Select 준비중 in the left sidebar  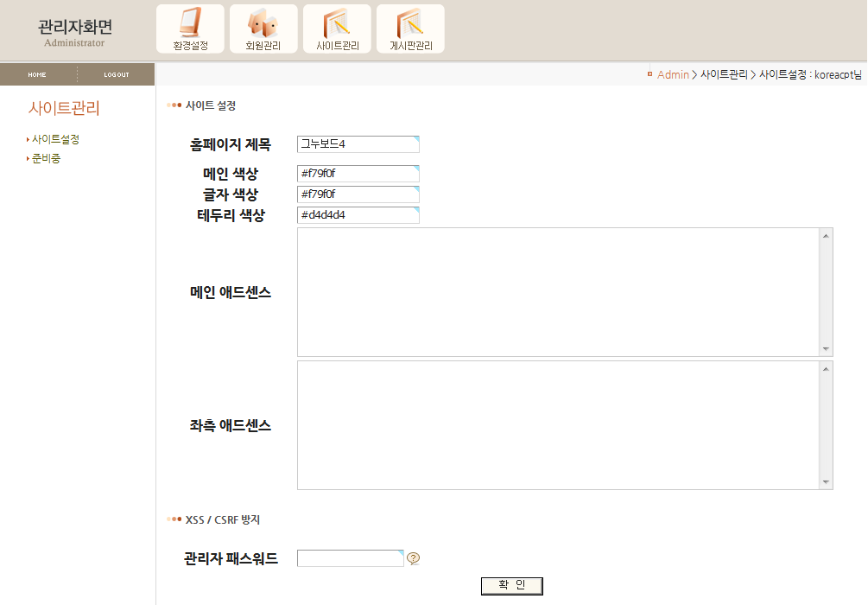point(46,158)
